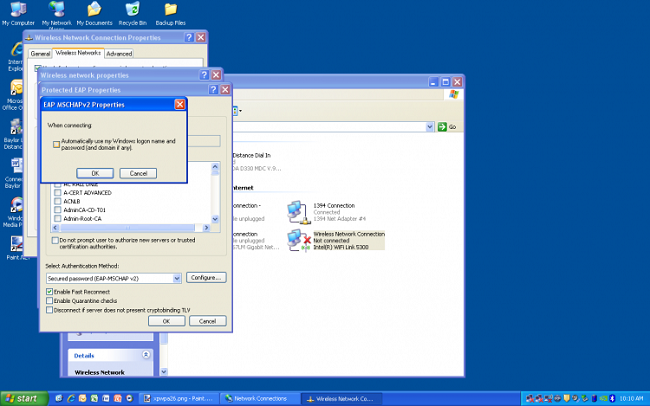Open My Computer desktop icon
The height and width of the screenshot is (406, 650).
[x=18, y=13]
